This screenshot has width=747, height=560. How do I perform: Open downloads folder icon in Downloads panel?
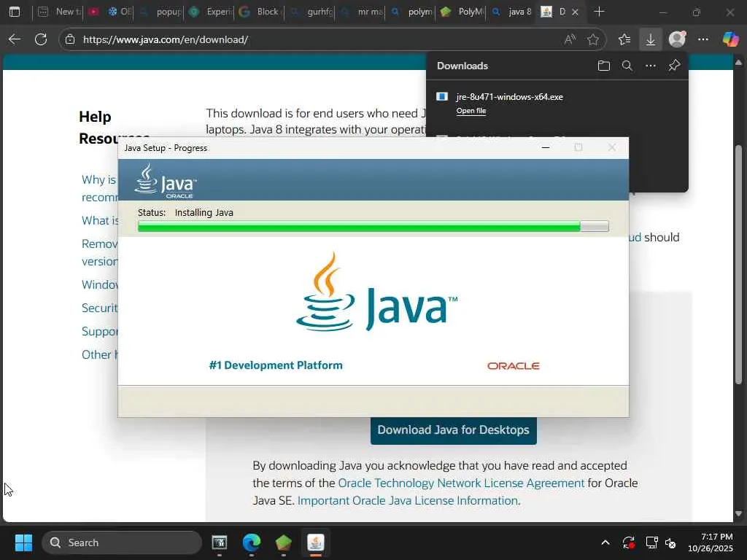point(603,66)
